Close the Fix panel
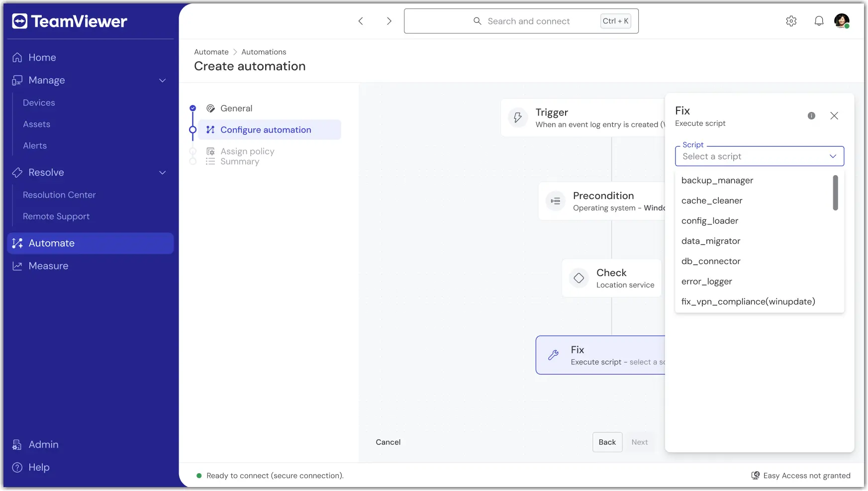Screen dimensions: 868x491 (x=834, y=116)
